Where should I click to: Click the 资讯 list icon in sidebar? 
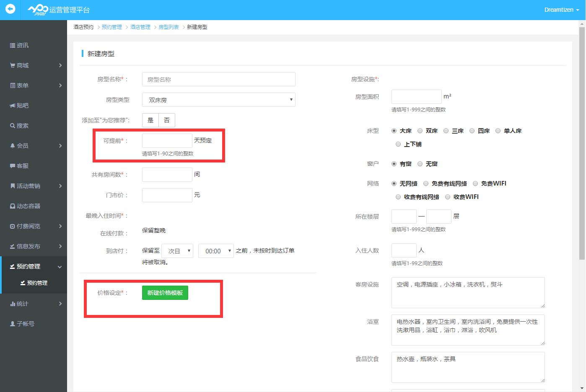[x=13, y=45]
